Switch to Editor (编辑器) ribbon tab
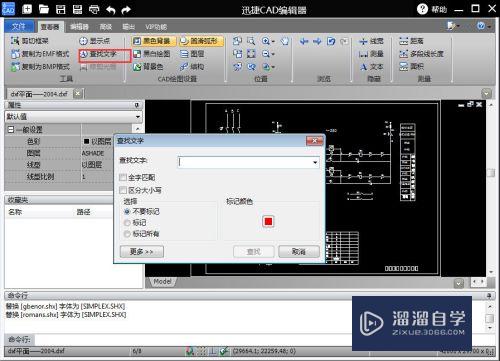This screenshot has width=500, height=361. tap(79, 27)
